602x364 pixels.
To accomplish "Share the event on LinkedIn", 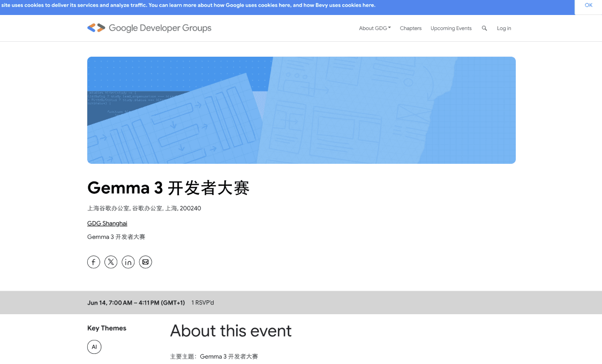I will [x=128, y=262].
